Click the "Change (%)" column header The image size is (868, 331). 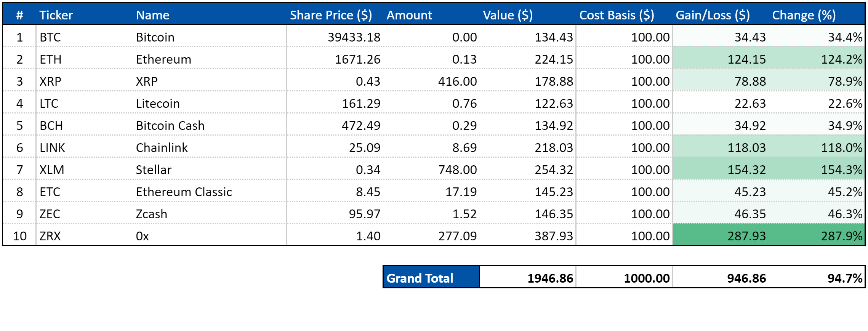[x=804, y=15]
